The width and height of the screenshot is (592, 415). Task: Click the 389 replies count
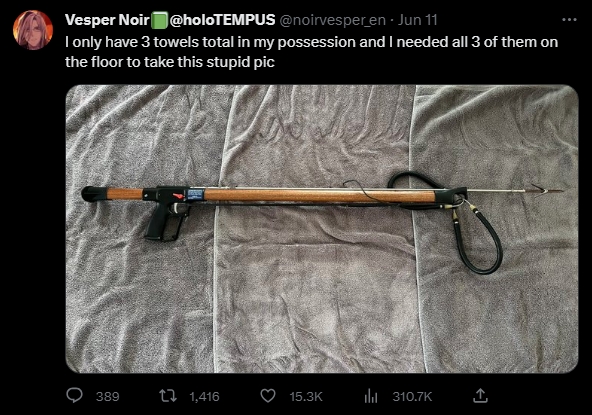108,396
